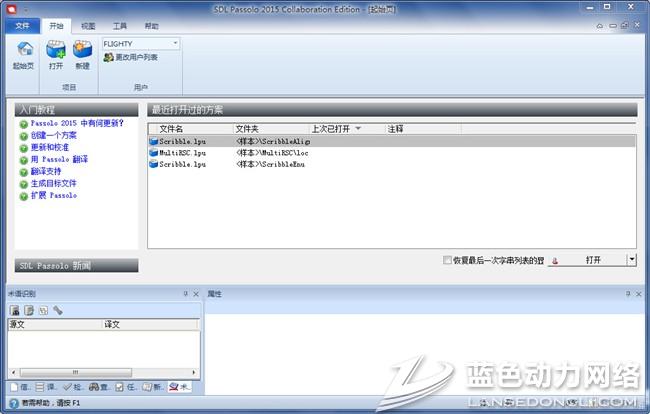Switch to the 工具 ribbon tab

[119, 25]
